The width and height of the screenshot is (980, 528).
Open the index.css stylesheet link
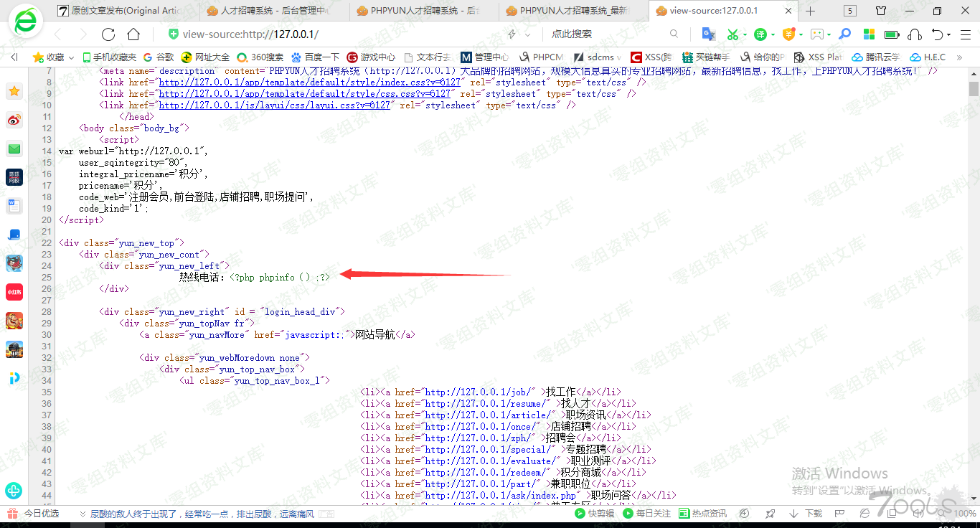pos(310,82)
